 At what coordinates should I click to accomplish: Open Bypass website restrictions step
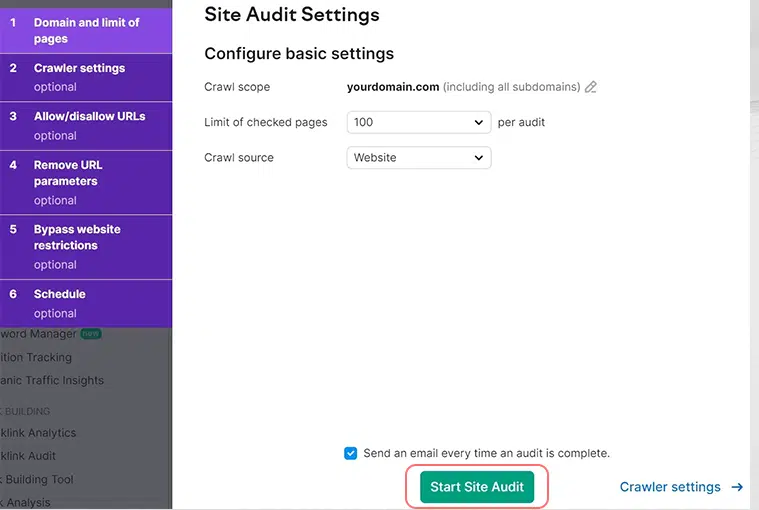[86, 246]
